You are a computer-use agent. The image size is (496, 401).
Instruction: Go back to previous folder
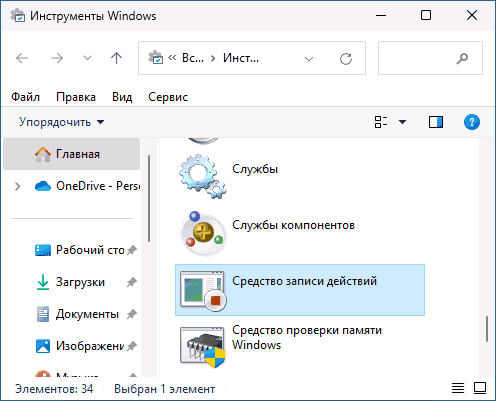tap(22, 58)
